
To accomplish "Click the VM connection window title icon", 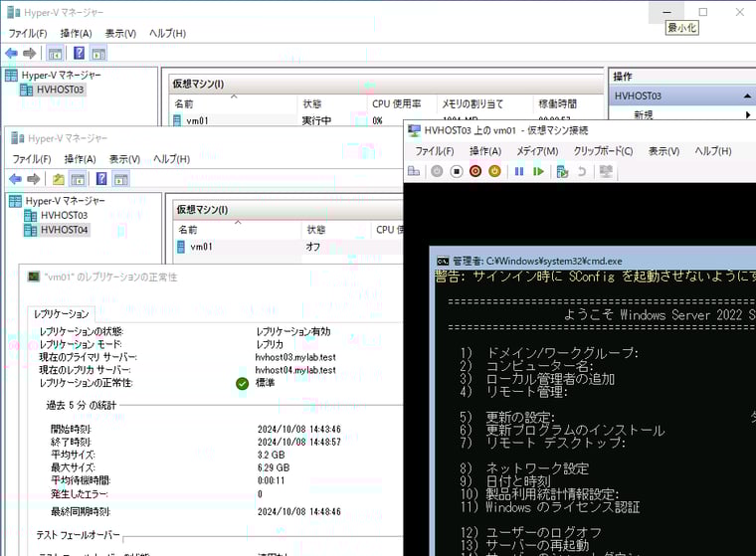I will pyautogui.click(x=414, y=130).
